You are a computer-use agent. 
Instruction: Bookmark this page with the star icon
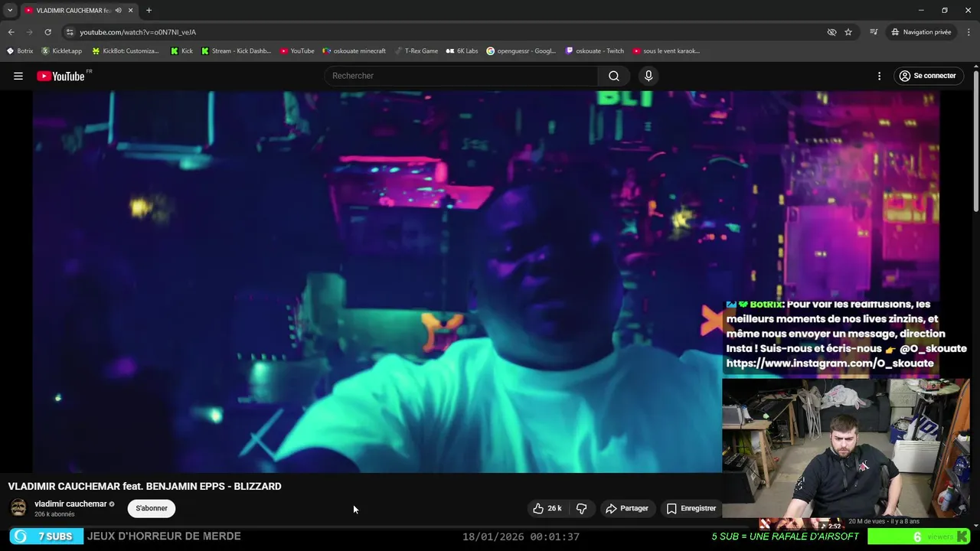[x=848, y=32]
